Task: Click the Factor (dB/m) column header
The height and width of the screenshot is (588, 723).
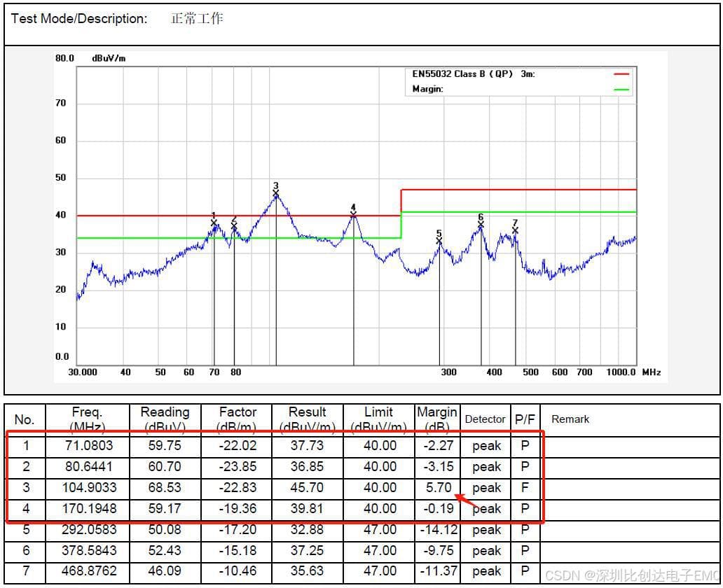Action: (237, 419)
